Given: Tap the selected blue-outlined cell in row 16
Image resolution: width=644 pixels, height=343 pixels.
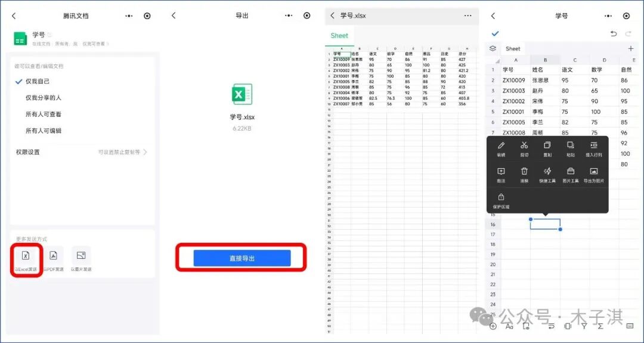Looking at the screenshot, I should [546, 224].
